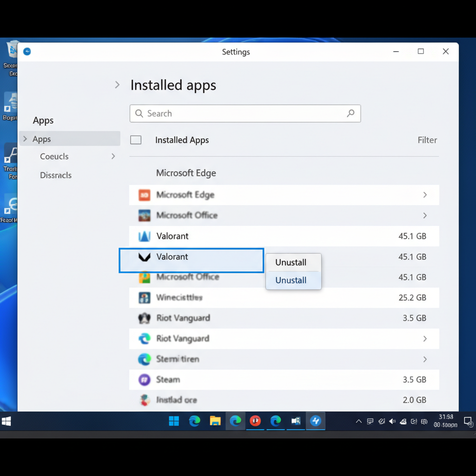Open Dissracls in the sidebar
The height and width of the screenshot is (476, 476).
[x=56, y=175]
